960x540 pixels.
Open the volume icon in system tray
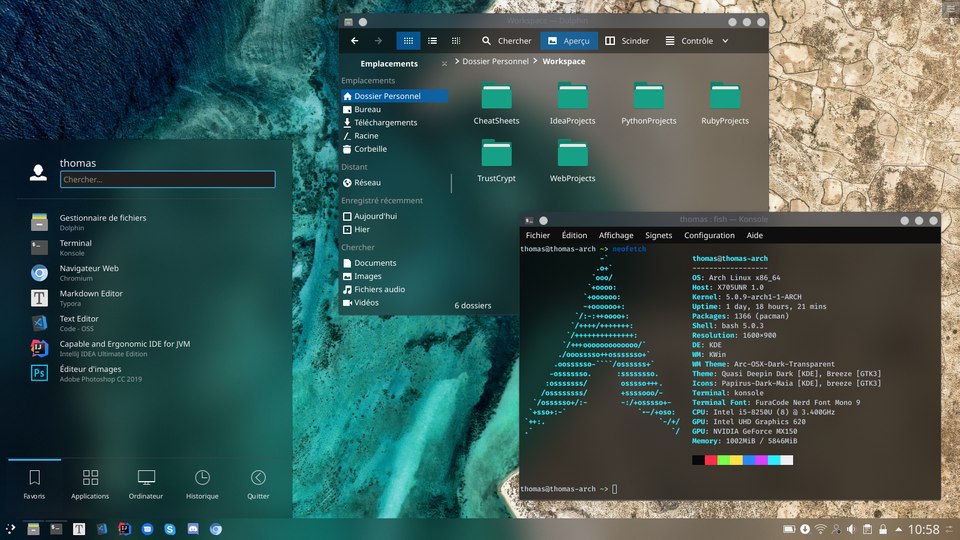click(851, 529)
